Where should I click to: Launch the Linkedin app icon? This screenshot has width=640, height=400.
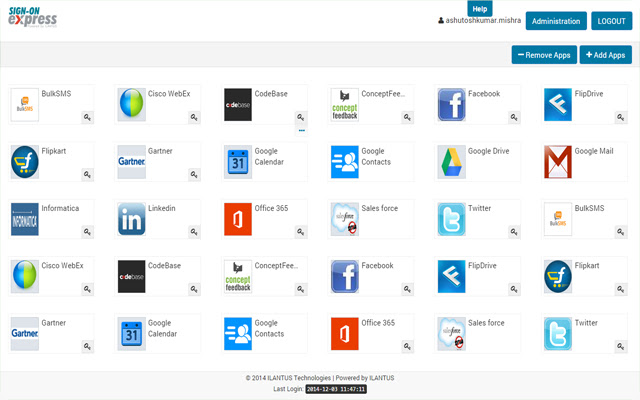point(131,219)
